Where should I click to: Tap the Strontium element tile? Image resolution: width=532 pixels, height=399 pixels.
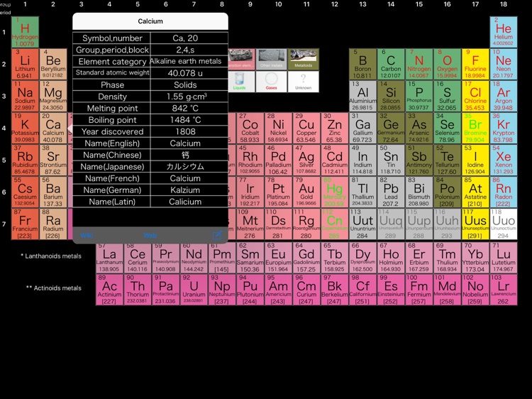pyautogui.click(x=53, y=160)
